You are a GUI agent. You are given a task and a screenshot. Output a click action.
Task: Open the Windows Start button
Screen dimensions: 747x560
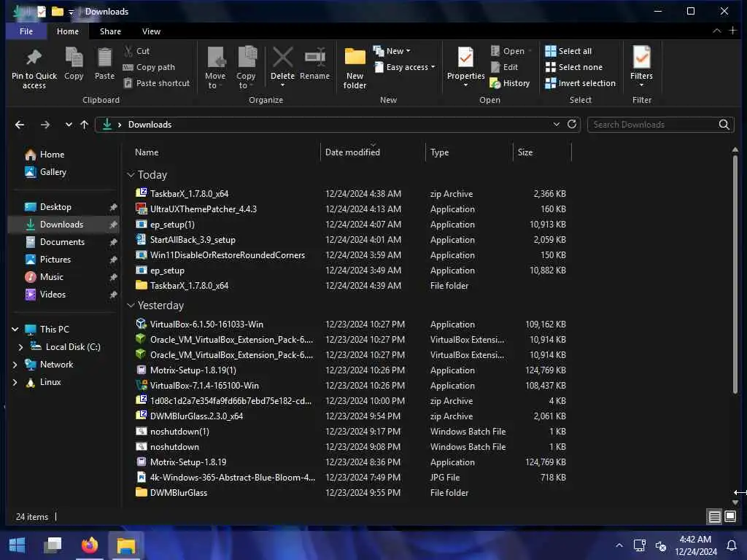(18, 545)
